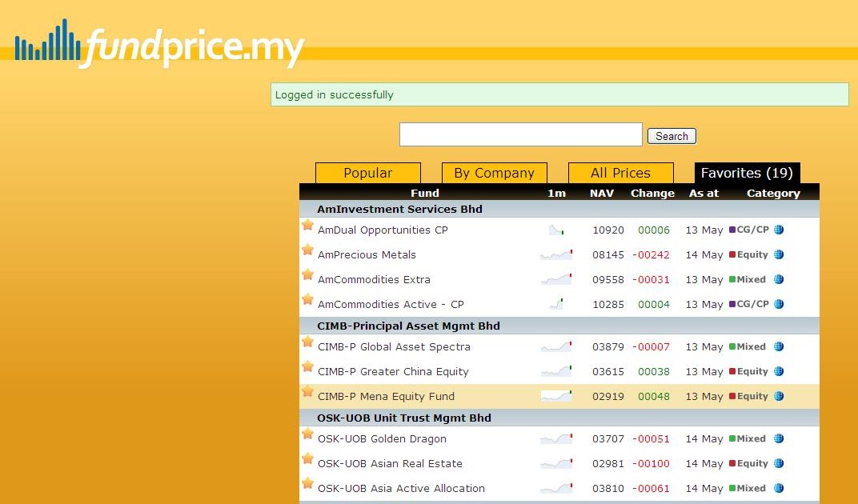Toggle favorite star for AmPrecious Metals
Viewport: 858px width, 504px height.
click(x=307, y=250)
